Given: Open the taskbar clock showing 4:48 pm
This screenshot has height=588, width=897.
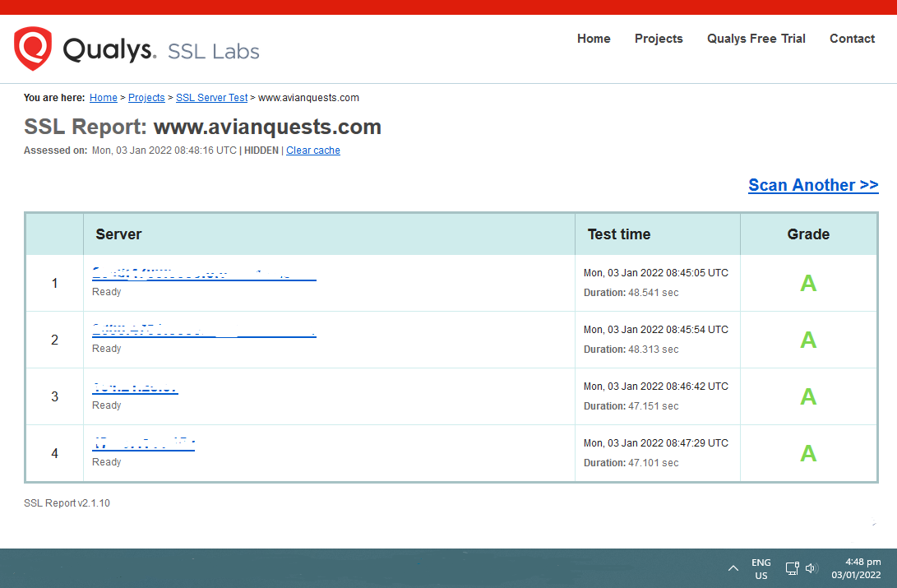Looking at the screenshot, I should 857,568.
